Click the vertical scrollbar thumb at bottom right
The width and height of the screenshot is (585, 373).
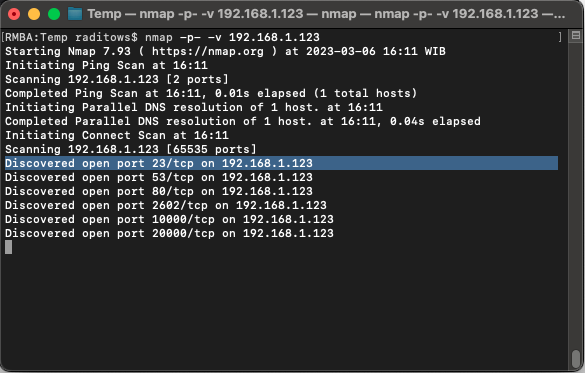click(576, 359)
